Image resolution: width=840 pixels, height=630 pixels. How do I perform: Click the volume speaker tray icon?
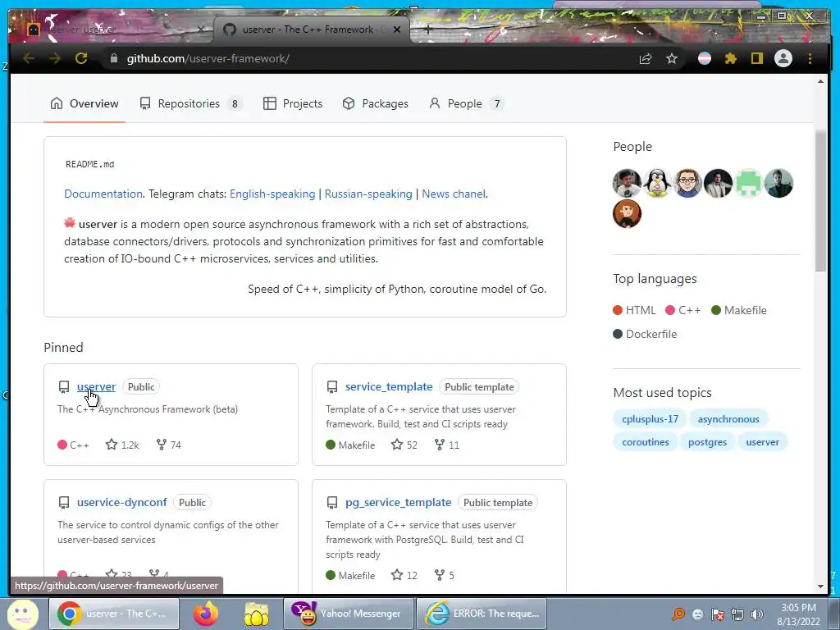[x=756, y=614]
